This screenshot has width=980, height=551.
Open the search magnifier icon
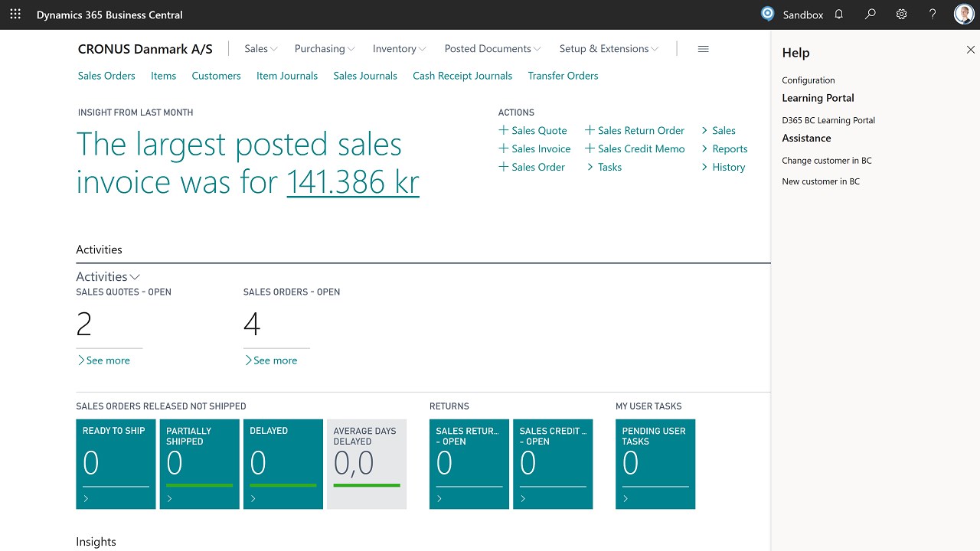click(870, 15)
